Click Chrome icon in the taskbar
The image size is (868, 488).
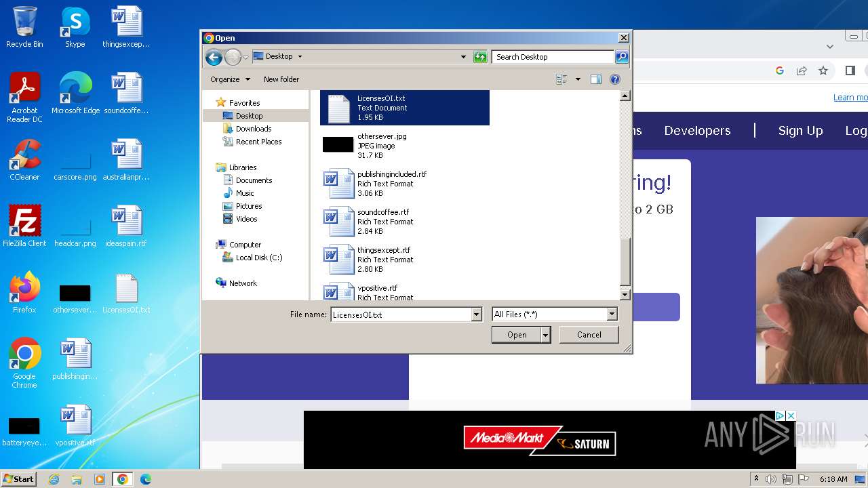[123, 479]
